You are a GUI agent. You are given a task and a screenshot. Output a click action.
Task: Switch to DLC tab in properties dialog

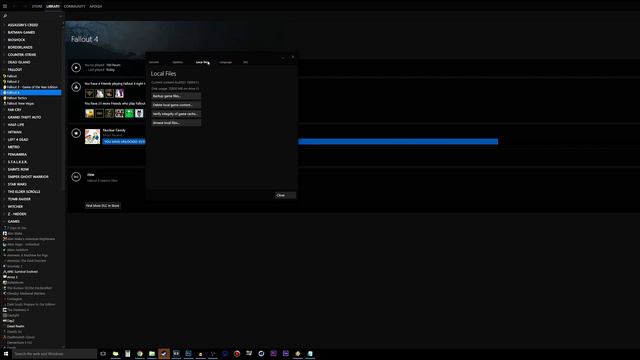coord(245,62)
